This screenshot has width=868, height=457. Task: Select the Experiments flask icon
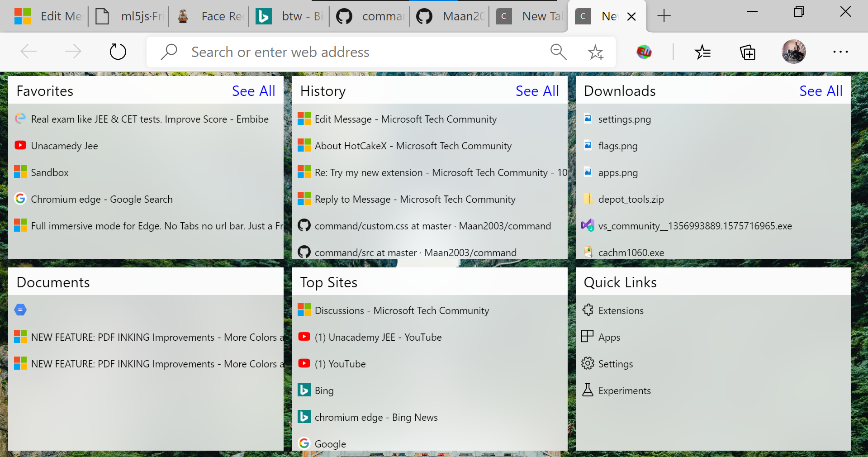pos(588,390)
